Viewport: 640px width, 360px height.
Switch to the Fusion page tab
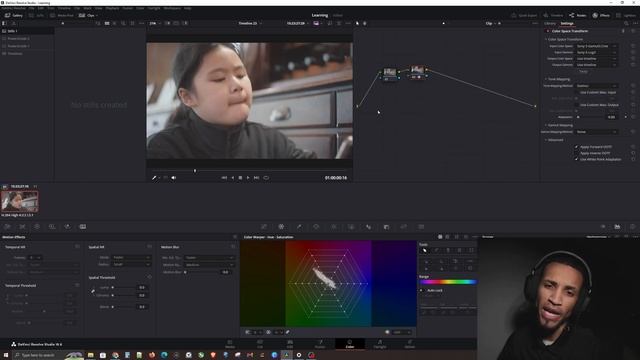(320, 344)
